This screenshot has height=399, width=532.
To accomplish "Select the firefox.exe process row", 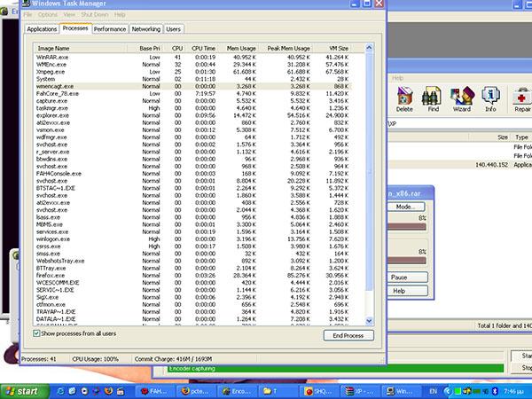I will pyautogui.click(x=193, y=276).
